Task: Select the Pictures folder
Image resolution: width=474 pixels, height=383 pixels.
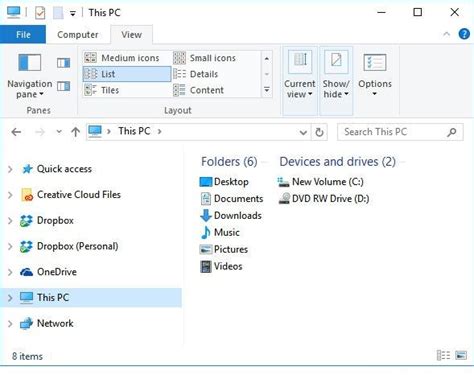Action: (x=224, y=250)
